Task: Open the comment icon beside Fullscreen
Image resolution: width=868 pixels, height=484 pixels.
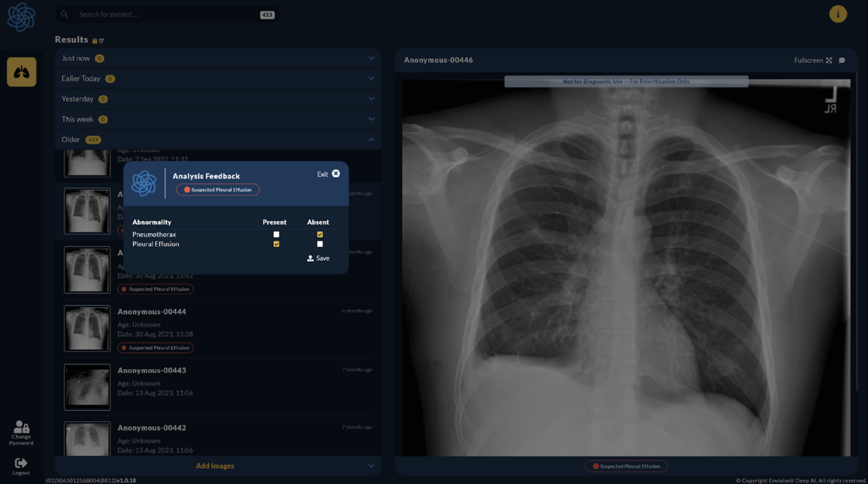Action: [x=842, y=60]
